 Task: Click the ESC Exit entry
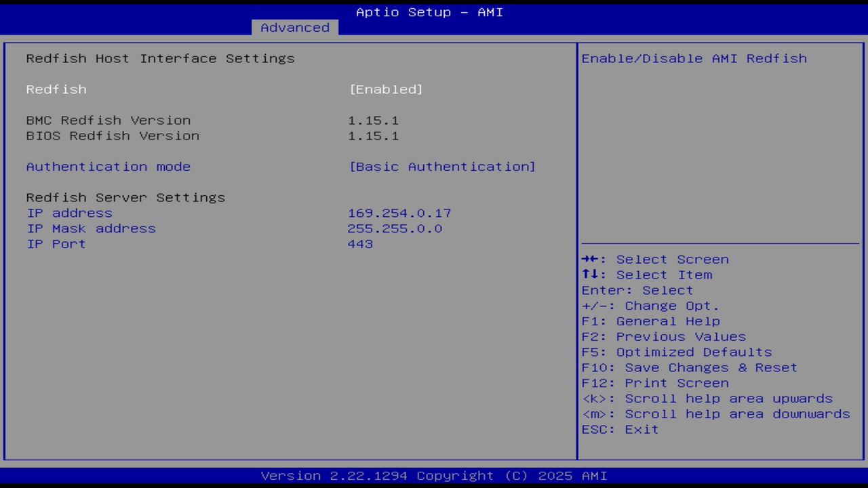(619, 429)
